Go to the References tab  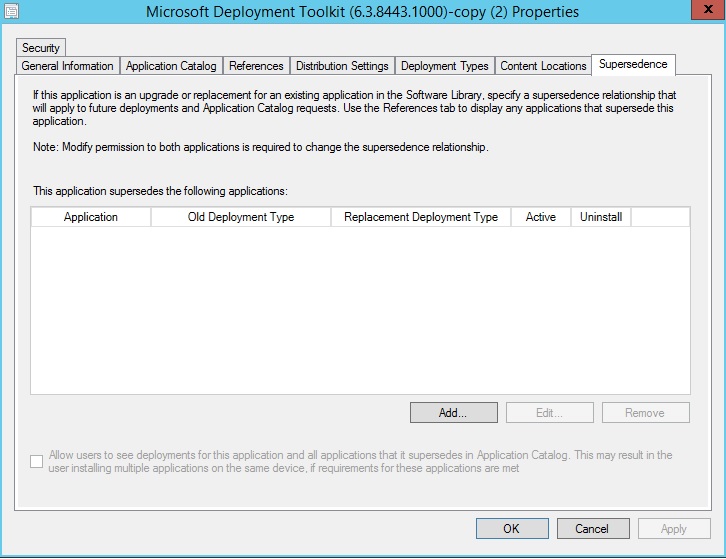[256, 66]
